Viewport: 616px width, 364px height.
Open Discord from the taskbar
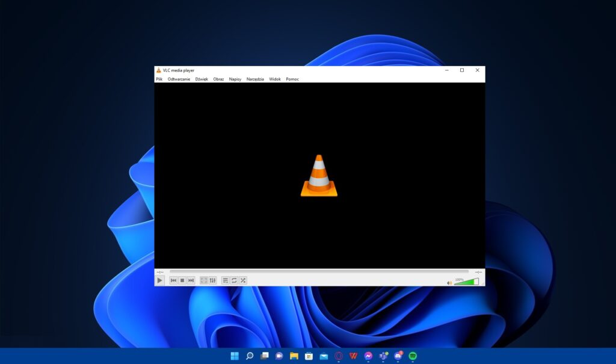(398, 356)
